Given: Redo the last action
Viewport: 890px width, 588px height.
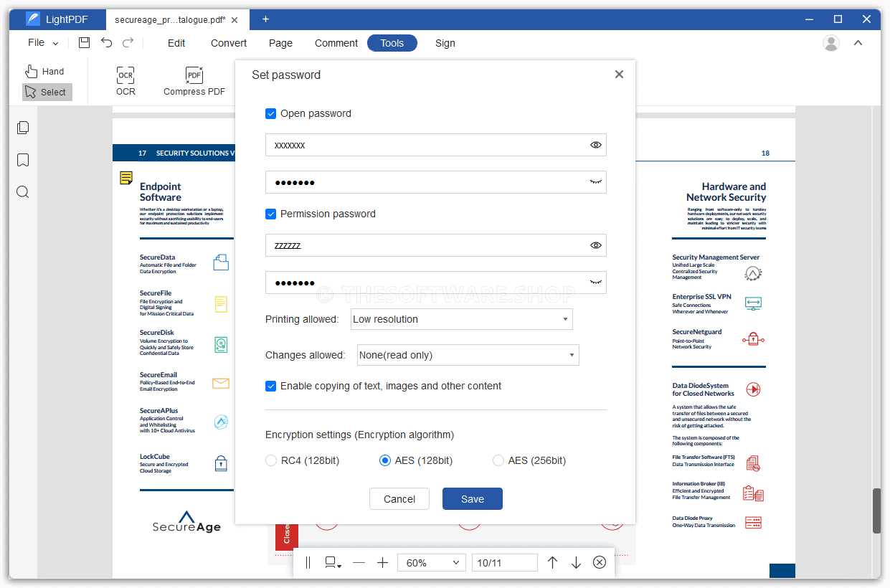Looking at the screenshot, I should [128, 43].
